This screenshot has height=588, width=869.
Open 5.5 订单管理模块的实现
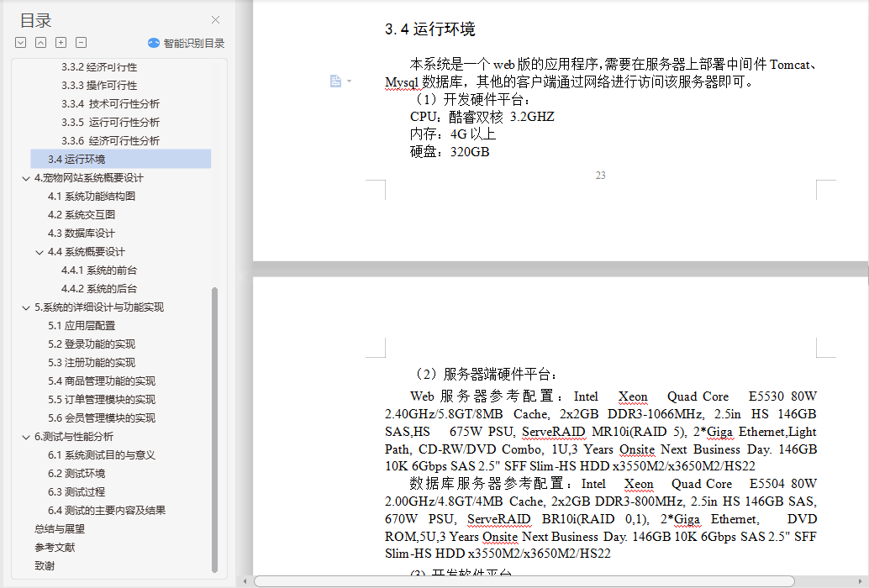click(x=102, y=399)
